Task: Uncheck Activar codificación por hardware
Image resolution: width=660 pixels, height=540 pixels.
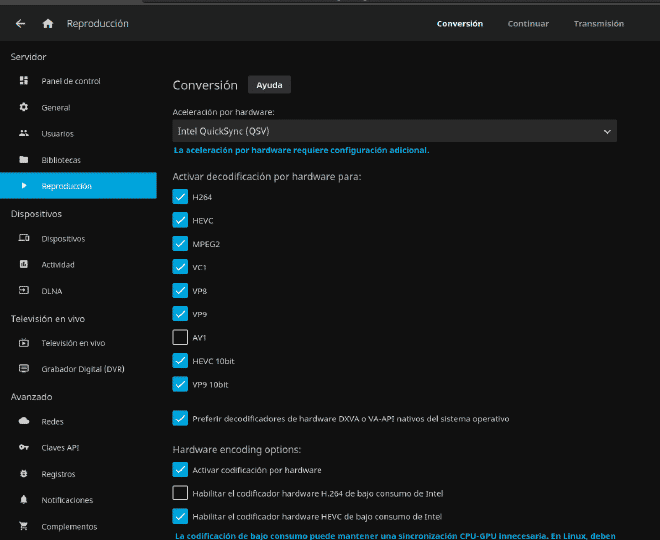Action: pos(180,470)
